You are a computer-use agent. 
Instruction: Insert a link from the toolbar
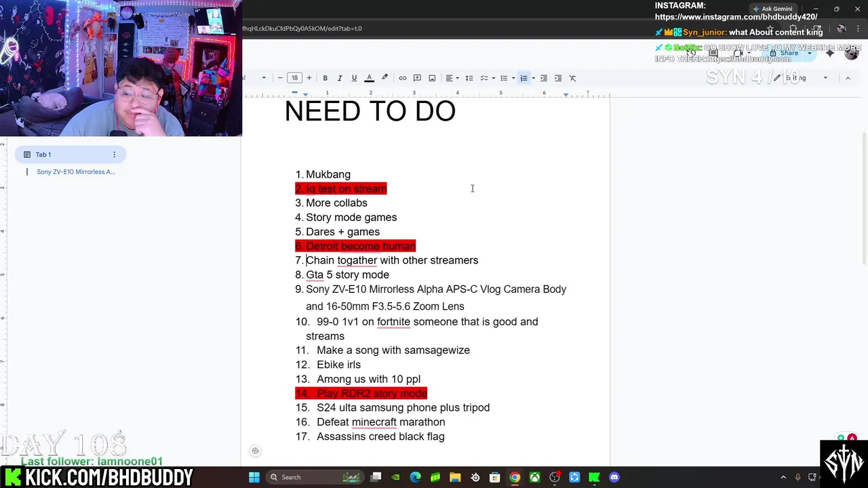[403, 78]
